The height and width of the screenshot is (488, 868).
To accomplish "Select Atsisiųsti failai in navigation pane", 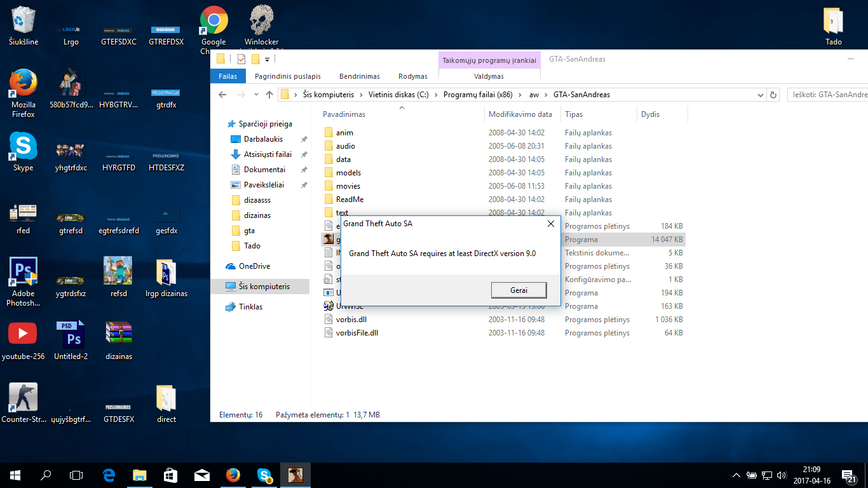I will click(268, 154).
